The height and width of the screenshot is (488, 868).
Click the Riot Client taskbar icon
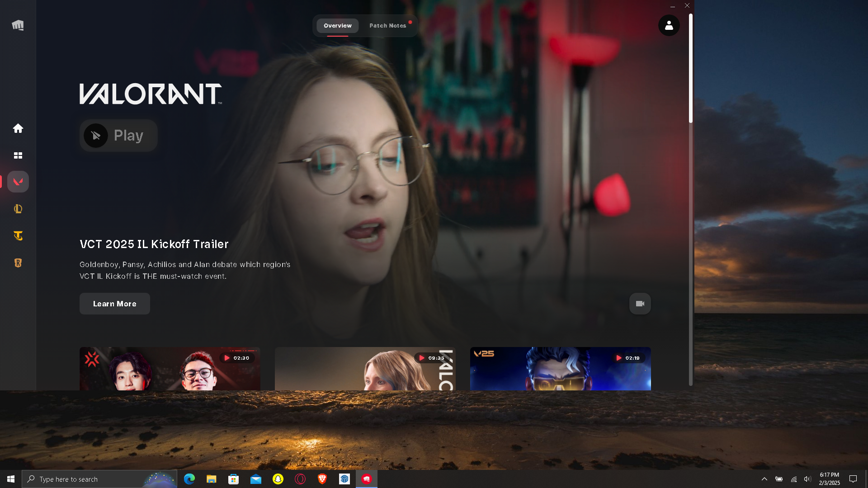367,479
